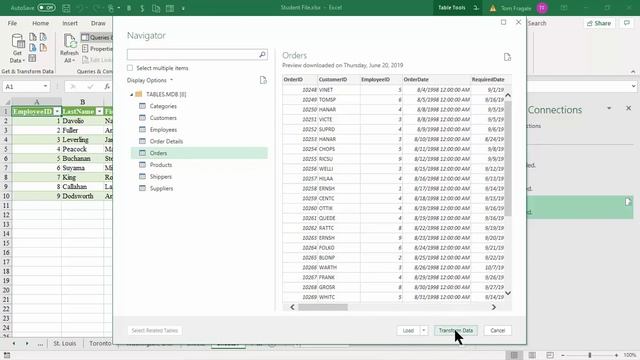
Task: Switch to Page Layout view icon
Action: [x=532, y=355]
